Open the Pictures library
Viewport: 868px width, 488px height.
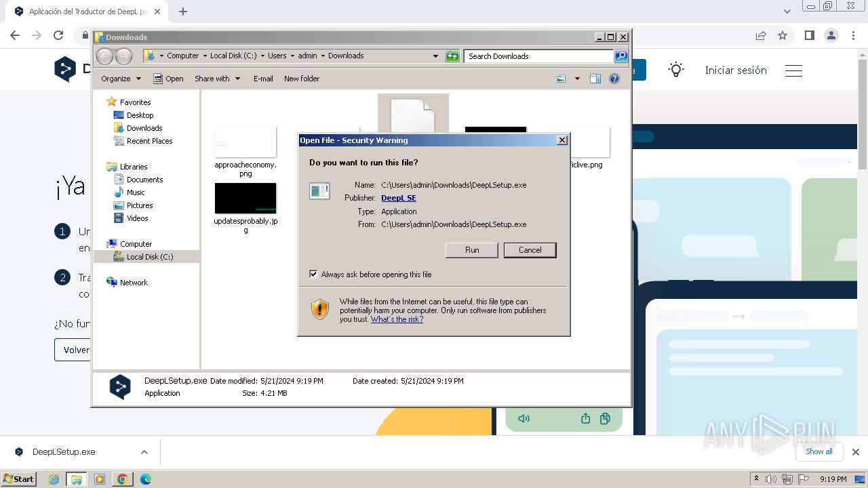[140, 205]
